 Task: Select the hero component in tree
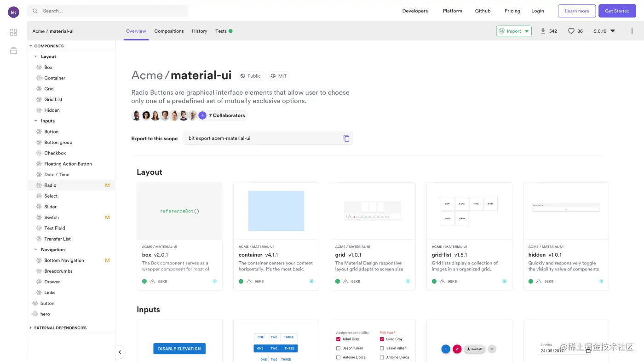point(45,314)
